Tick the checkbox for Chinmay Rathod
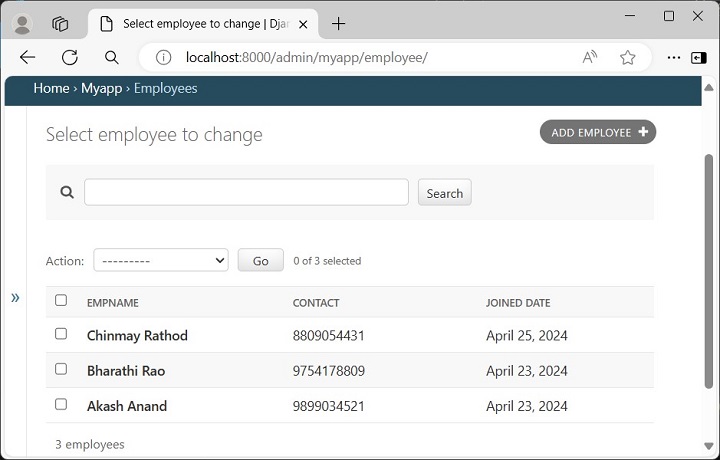 point(61,334)
